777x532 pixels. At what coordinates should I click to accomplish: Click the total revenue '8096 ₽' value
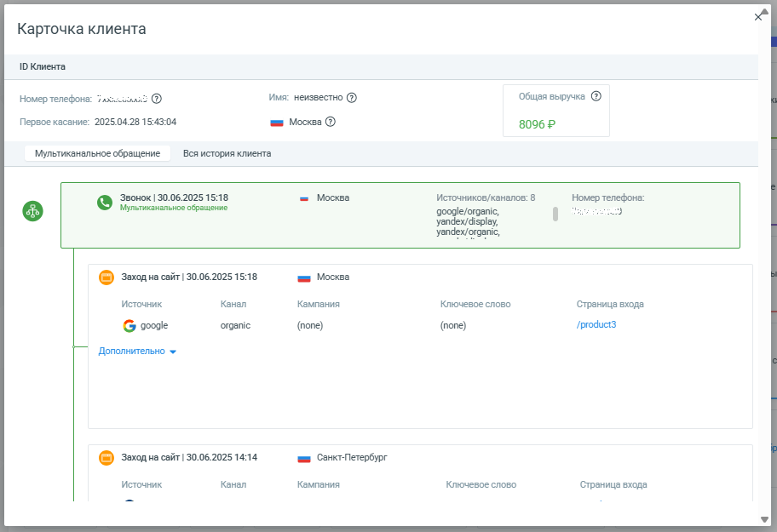(537, 125)
